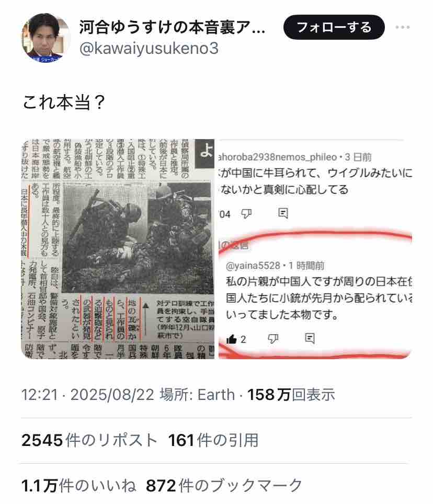Open the @kawaiyusukeno3 handle link
This screenshot has height=504, width=433.
point(149,49)
